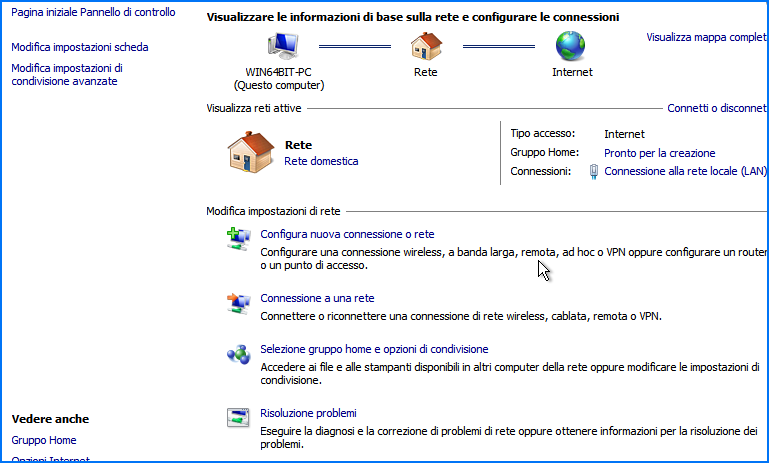The image size is (769, 463).
Task: Click description starting 'Configurare una connessione wireless'
Action: pos(513,259)
